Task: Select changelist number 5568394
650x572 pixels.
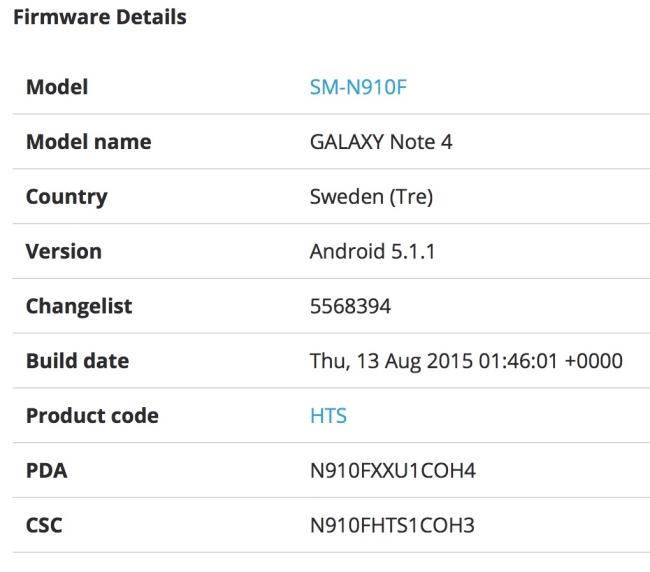Action: coord(350,306)
